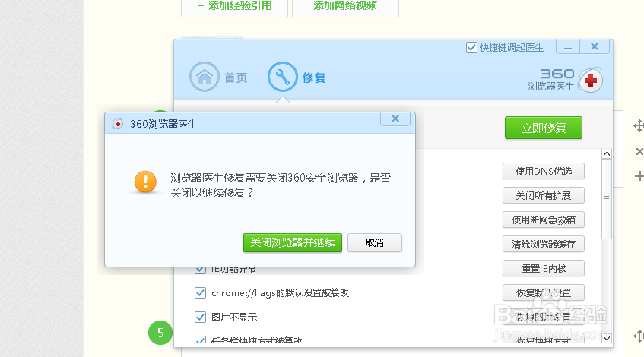The image size is (644, 357).
Task: Click 添加经验引用 button
Action: click(x=234, y=6)
